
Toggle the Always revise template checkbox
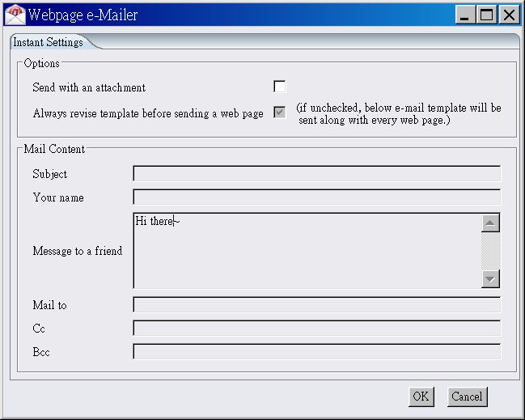(280, 112)
